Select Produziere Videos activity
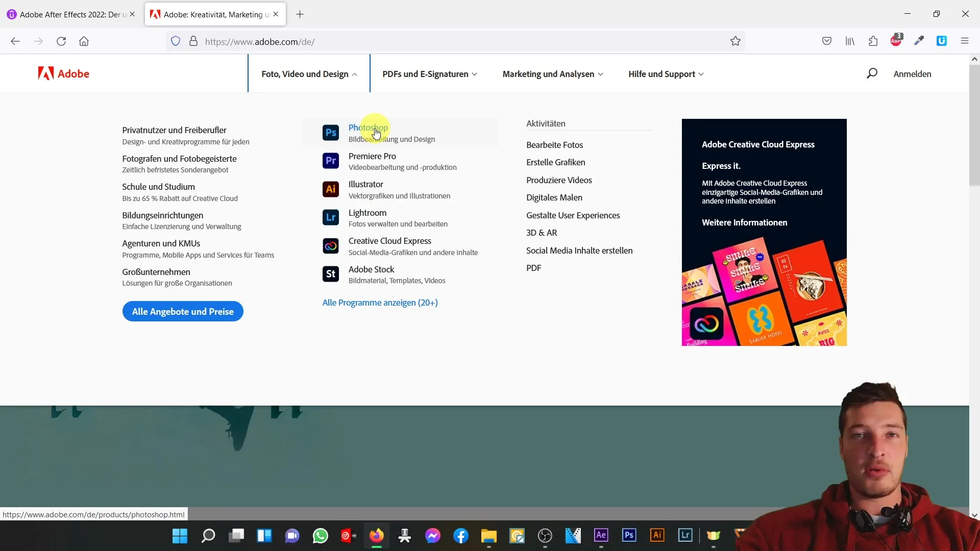The height and width of the screenshot is (551, 980). pyautogui.click(x=559, y=180)
